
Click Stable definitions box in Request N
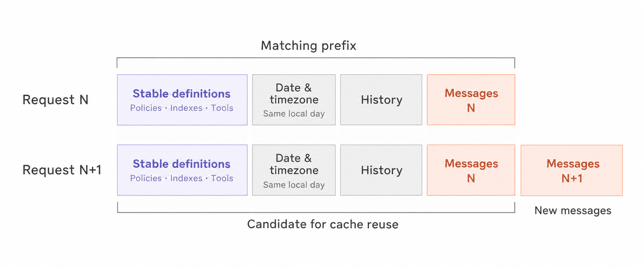[182, 100]
